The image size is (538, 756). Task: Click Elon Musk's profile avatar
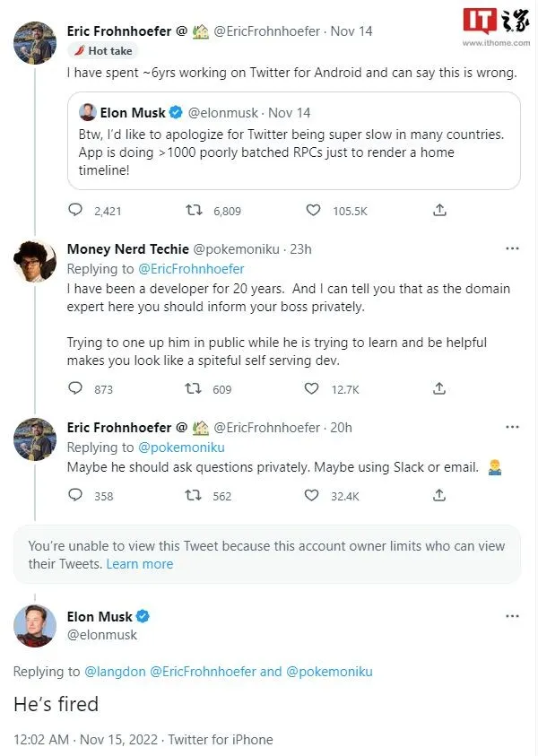35,626
